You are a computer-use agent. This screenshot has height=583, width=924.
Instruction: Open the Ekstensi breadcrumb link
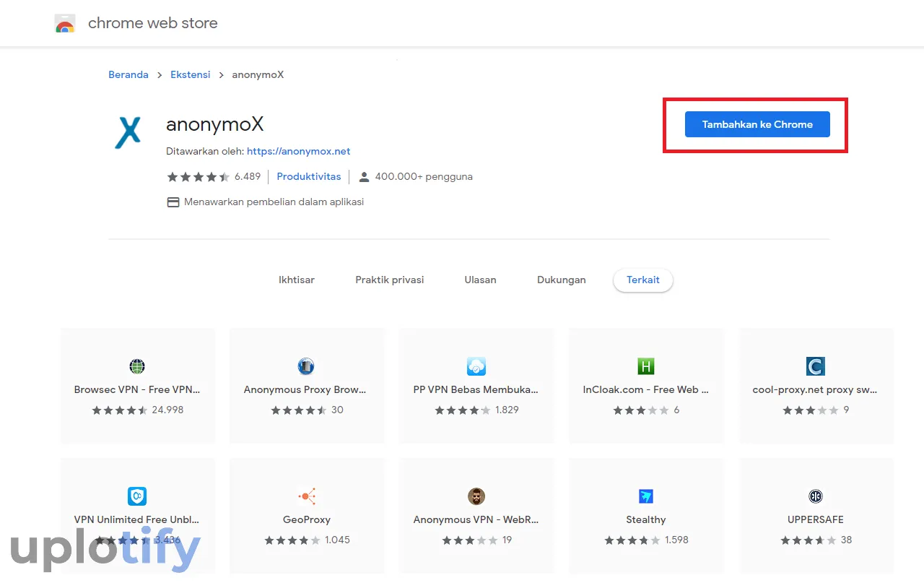coord(191,75)
